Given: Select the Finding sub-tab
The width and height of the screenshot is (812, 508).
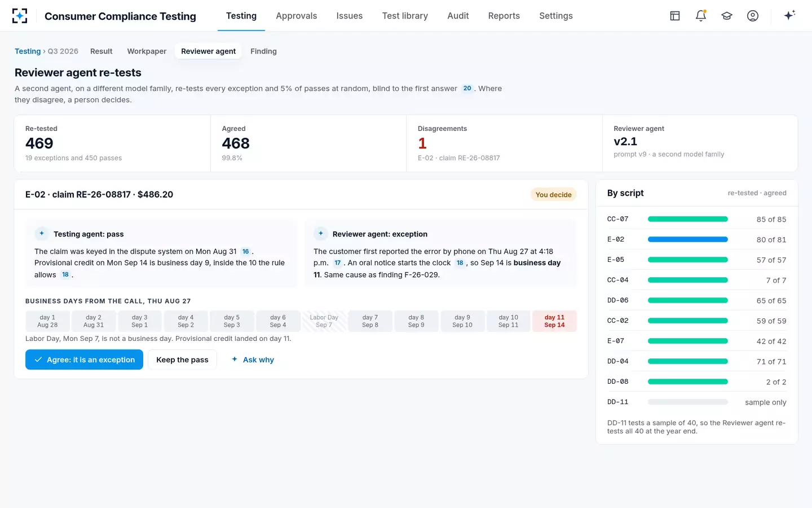Looking at the screenshot, I should (x=263, y=51).
